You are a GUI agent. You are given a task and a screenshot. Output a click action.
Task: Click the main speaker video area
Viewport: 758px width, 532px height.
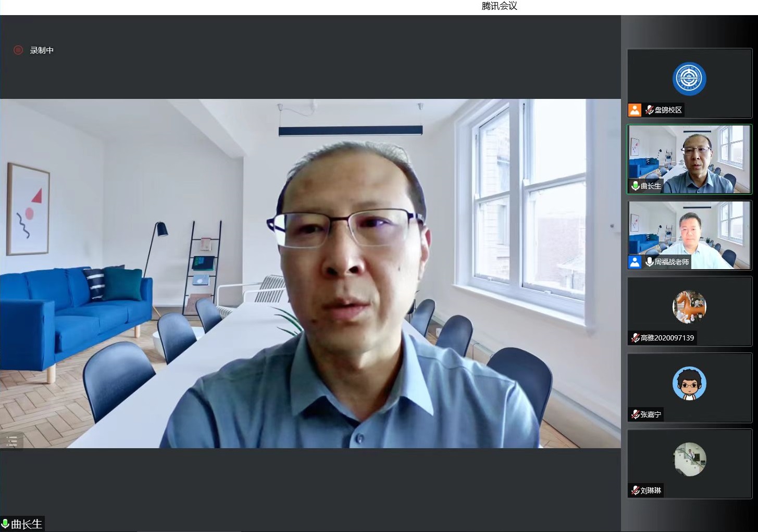(310, 273)
